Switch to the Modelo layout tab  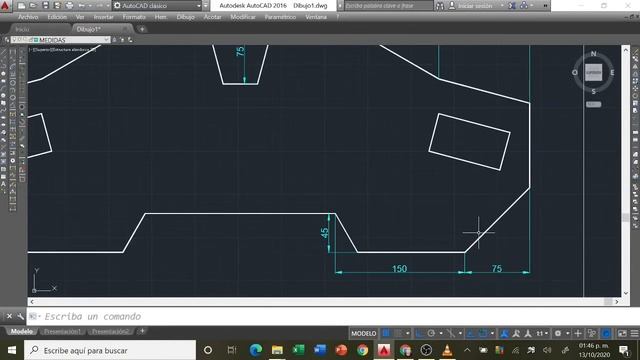[22, 331]
